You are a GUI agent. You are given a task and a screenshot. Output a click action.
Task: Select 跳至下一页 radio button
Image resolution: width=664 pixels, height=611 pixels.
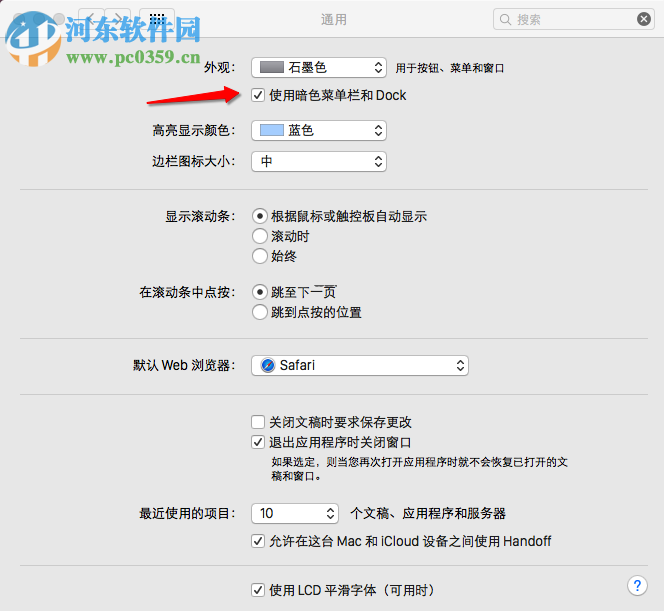tap(260, 292)
